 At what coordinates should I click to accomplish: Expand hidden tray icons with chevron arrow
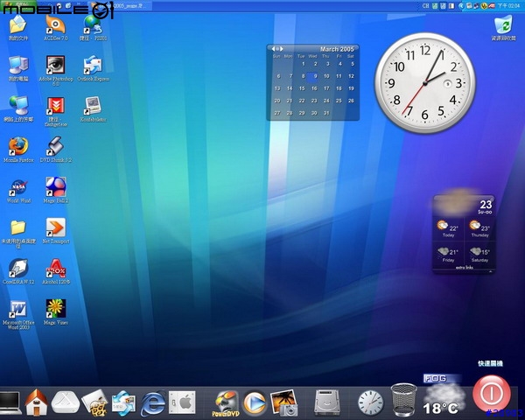[461, 6]
